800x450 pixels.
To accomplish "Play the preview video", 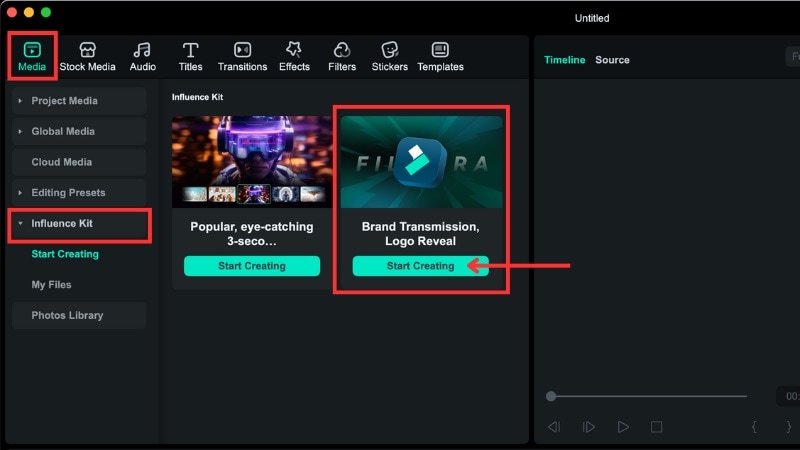I will 623,427.
